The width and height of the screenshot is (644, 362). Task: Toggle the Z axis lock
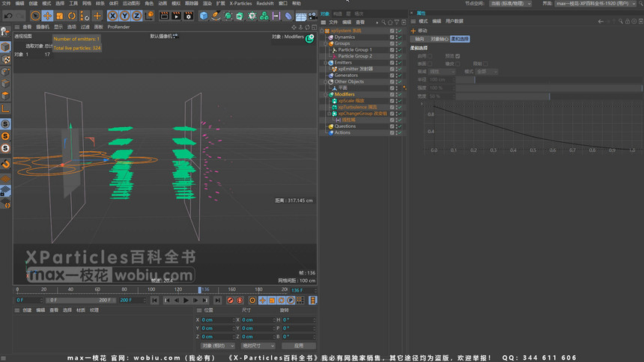[x=136, y=16]
